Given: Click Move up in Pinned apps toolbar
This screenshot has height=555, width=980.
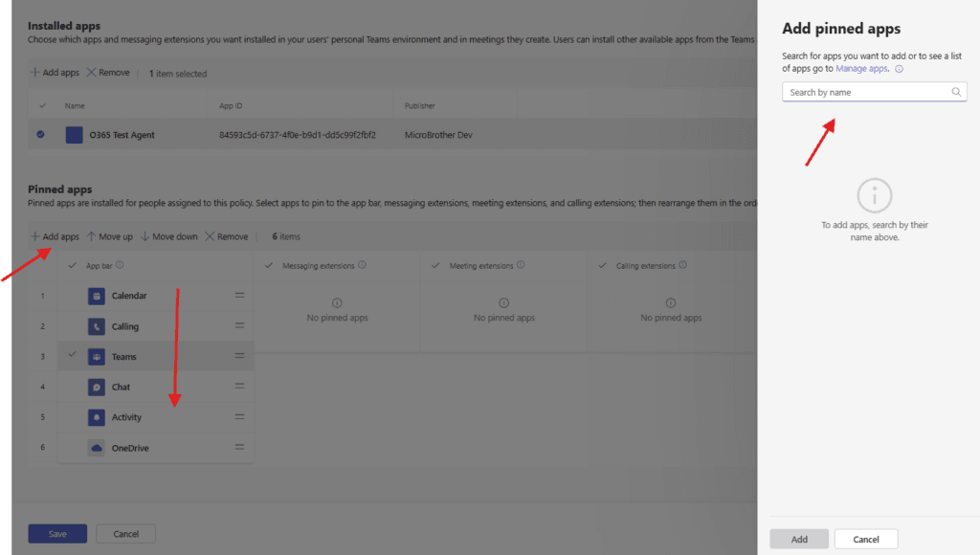Looking at the screenshot, I should [x=110, y=237].
